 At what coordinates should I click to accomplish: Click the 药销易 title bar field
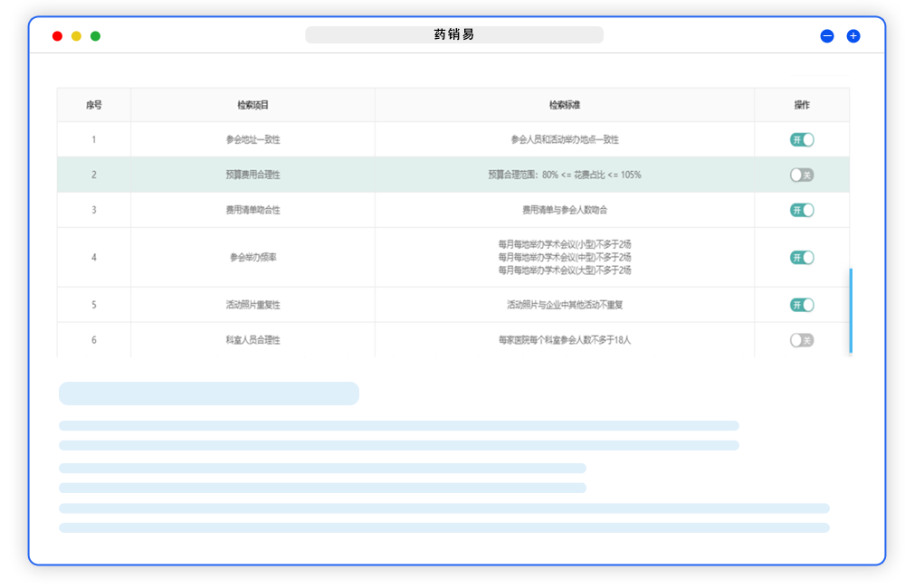point(453,35)
